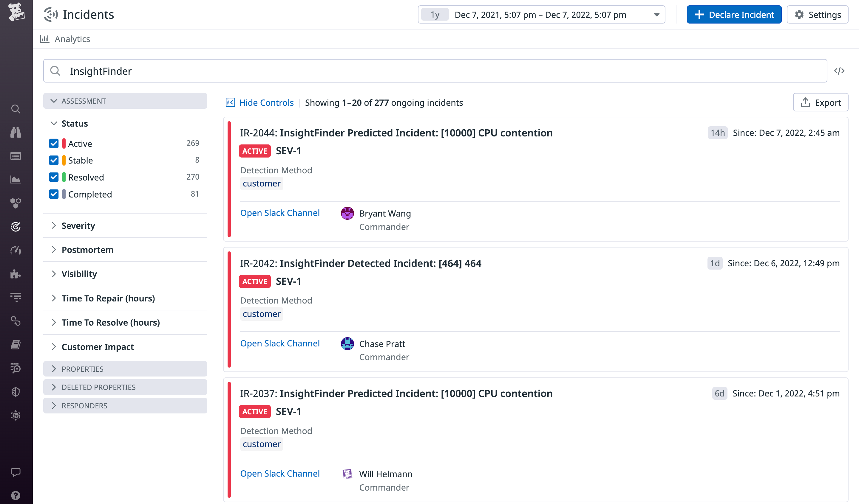859x504 pixels.
Task: Select the Security shield icon in sidebar
Action: [x=16, y=392]
